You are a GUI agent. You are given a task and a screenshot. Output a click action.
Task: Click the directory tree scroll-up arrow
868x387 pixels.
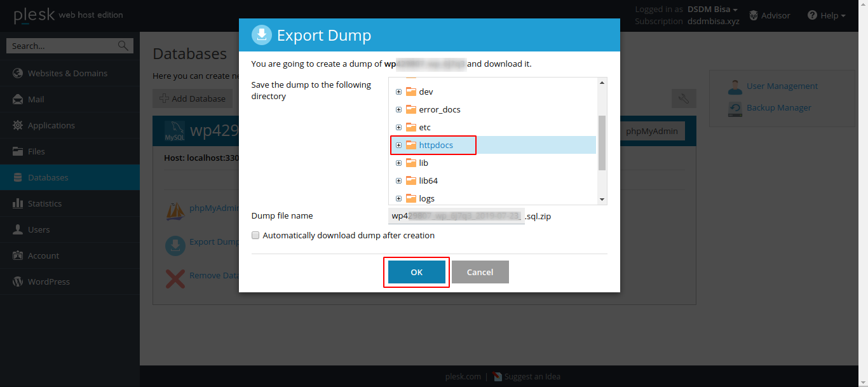click(x=602, y=83)
